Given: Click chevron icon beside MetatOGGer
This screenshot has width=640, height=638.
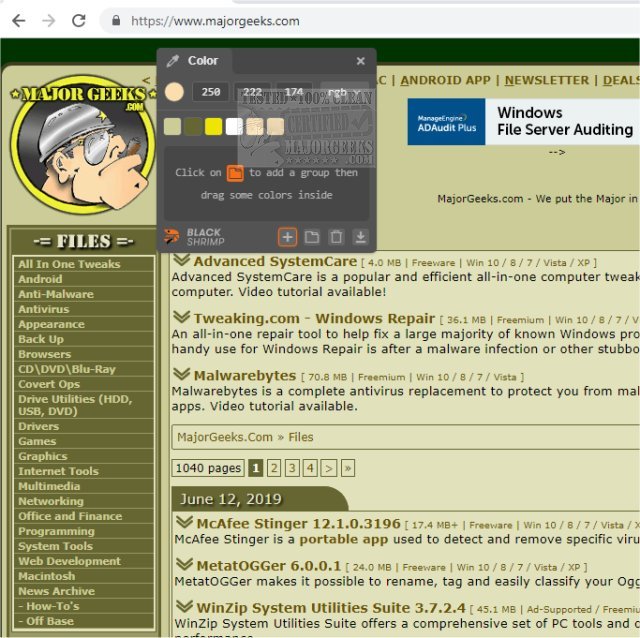Looking at the screenshot, I should pyautogui.click(x=184, y=565).
